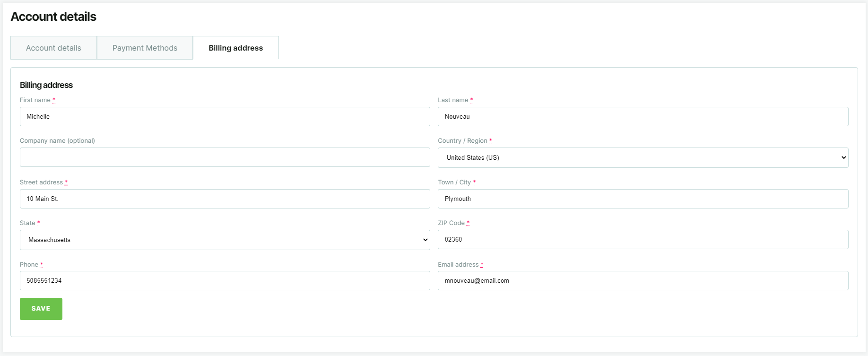Click the First name field containing Michelle
Viewport: 868px width, 356px height.
[225, 116]
